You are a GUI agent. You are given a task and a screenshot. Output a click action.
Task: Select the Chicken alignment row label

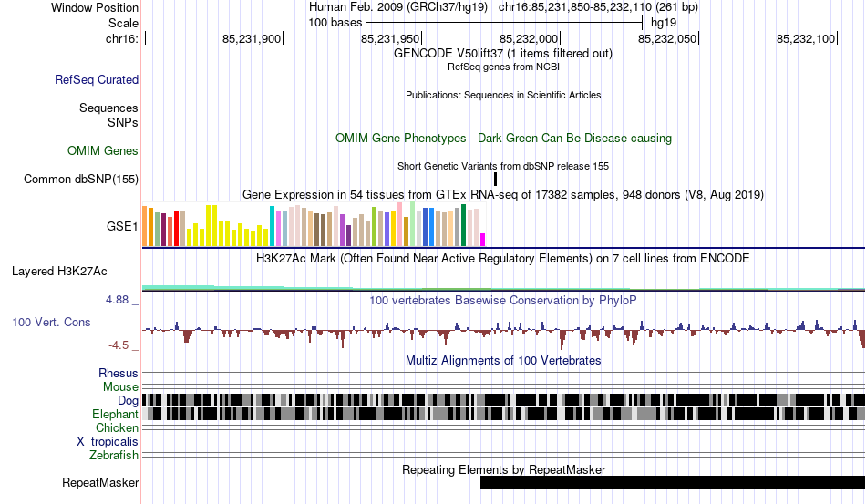pos(117,427)
